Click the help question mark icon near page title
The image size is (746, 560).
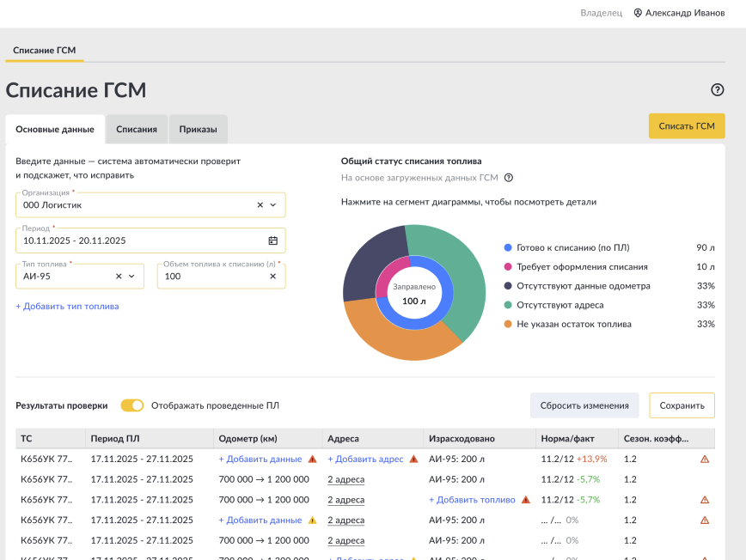click(718, 90)
